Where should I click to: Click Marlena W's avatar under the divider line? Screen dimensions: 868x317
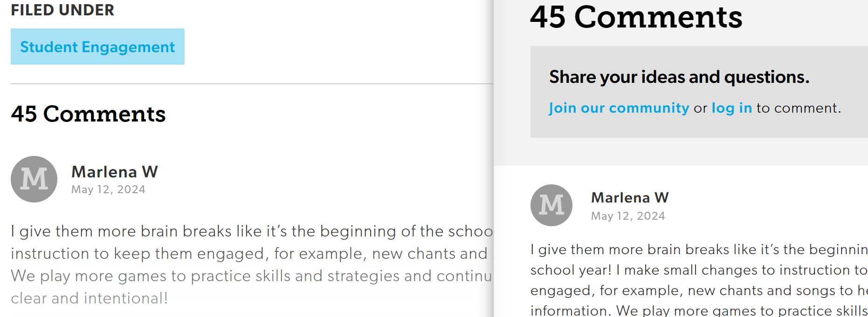(34, 179)
